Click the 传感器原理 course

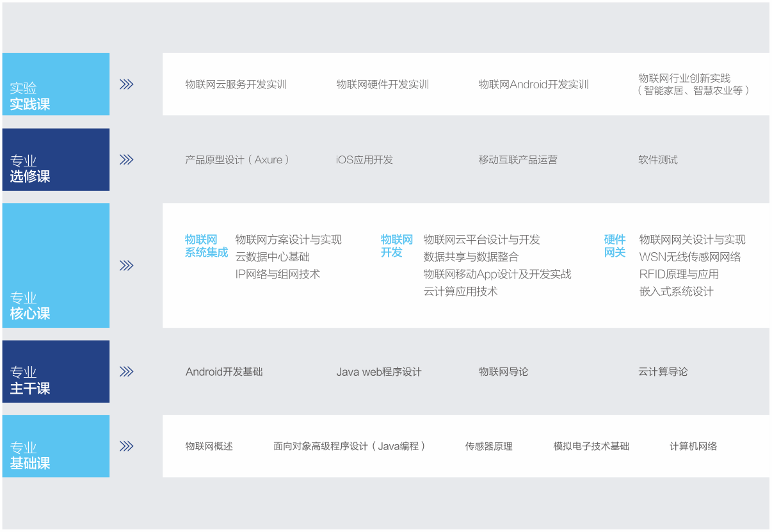[x=488, y=446]
